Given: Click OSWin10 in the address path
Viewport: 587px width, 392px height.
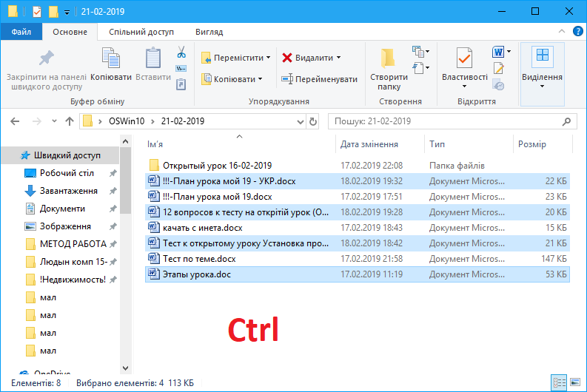Looking at the screenshot, I should [x=127, y=121].
